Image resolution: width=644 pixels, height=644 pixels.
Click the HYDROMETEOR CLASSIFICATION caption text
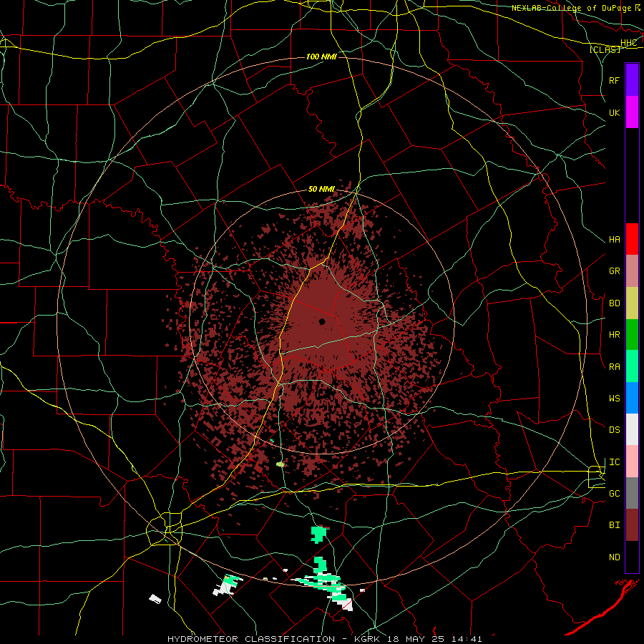pyautogui.click(x=251, y=639)
